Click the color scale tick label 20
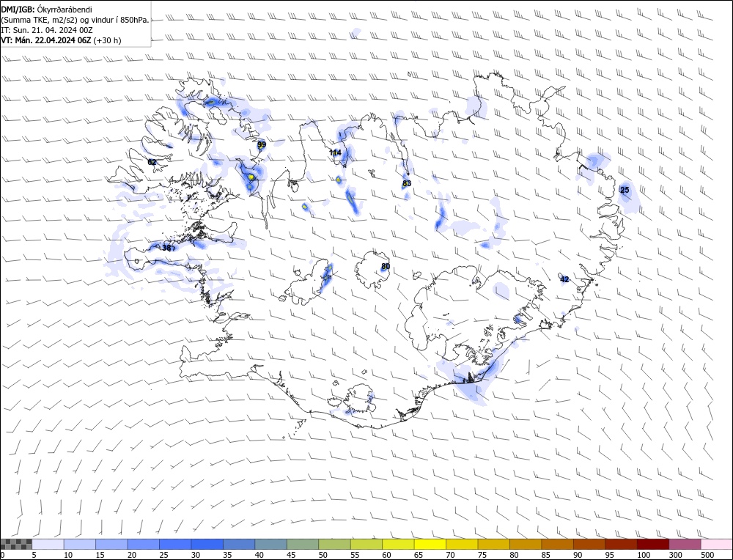This screenshot has width=733, height=560. coord(132,555)
